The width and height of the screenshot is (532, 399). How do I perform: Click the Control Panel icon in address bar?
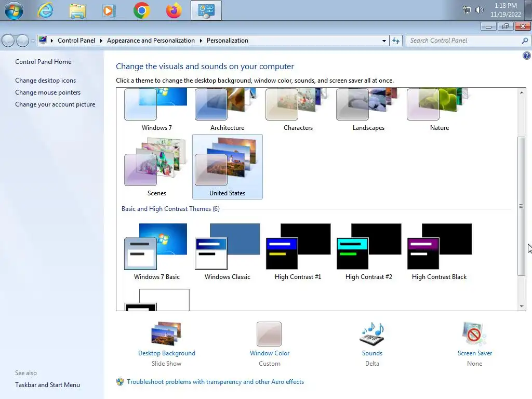43,41
